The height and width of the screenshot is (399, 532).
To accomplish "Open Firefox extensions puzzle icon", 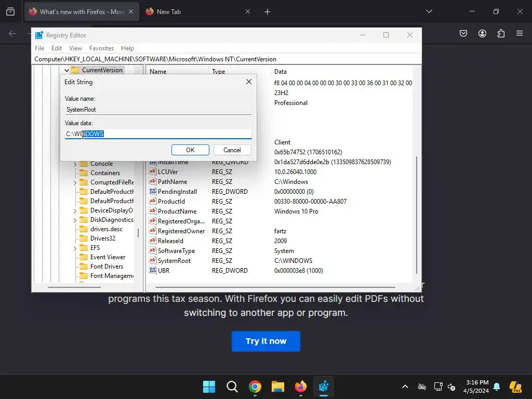I will click(x=501, y=33).
